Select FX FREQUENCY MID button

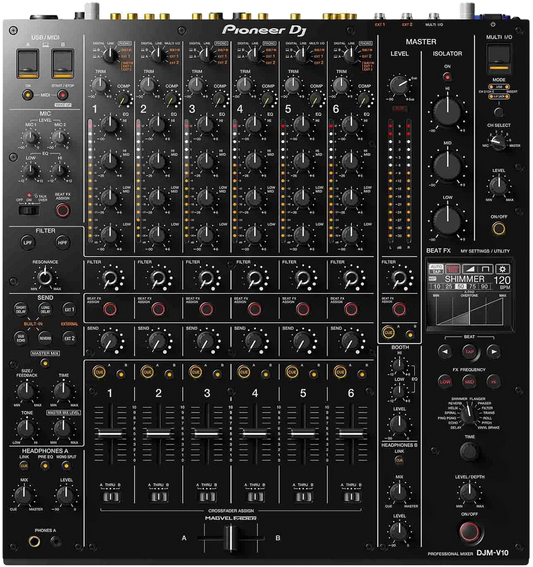click(469, 381)
